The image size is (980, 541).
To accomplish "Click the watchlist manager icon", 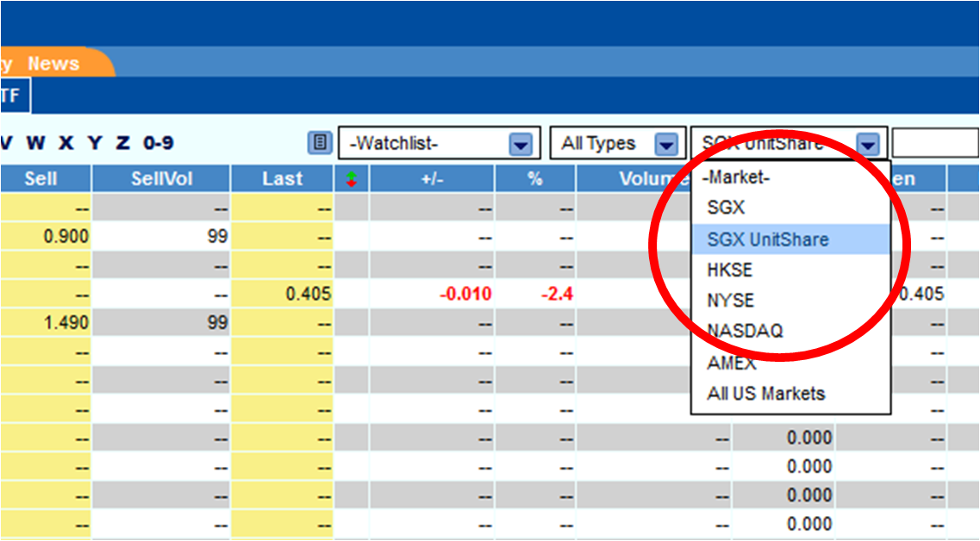I will [x=319, y=142].
